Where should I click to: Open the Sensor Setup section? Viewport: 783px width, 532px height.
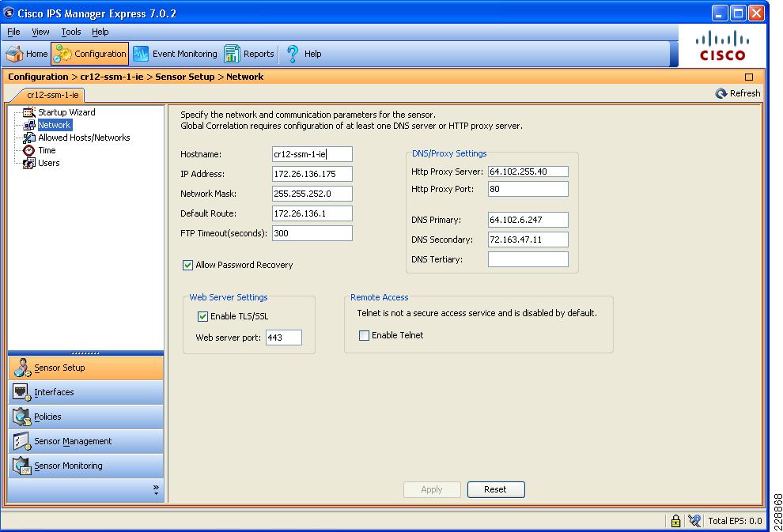pos(85,368)
